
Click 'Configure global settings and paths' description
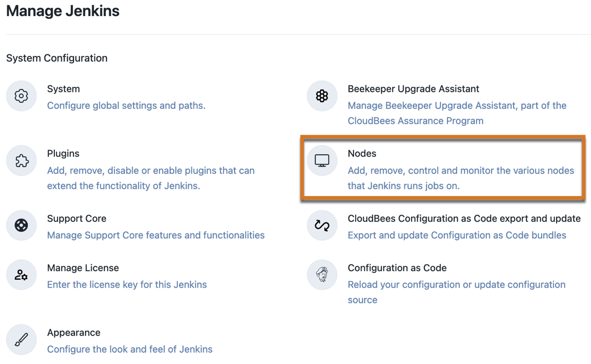[126, 106]
